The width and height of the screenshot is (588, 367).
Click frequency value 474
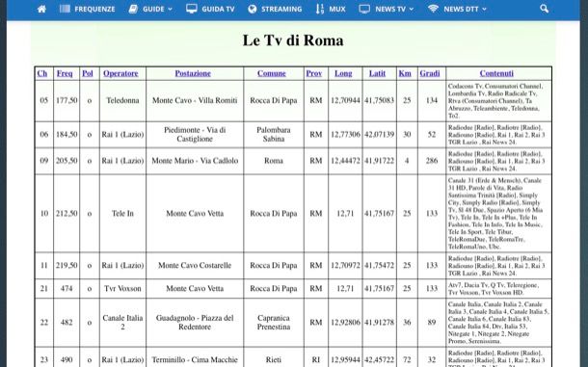67,289
